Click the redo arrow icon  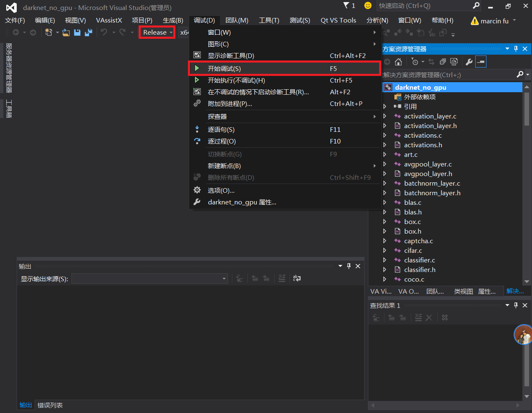pyautogui.click(x=122, y=32)
